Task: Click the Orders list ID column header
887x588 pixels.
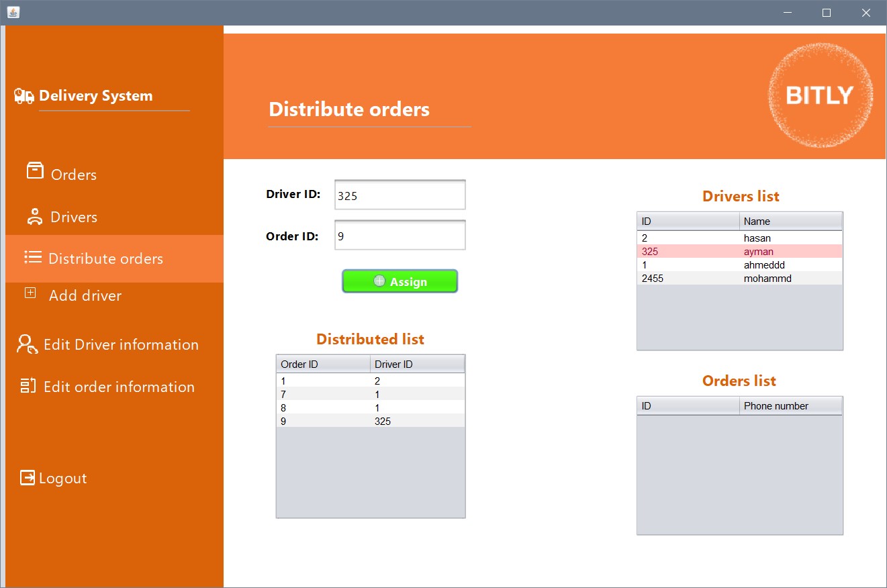Action: point(688,405)
